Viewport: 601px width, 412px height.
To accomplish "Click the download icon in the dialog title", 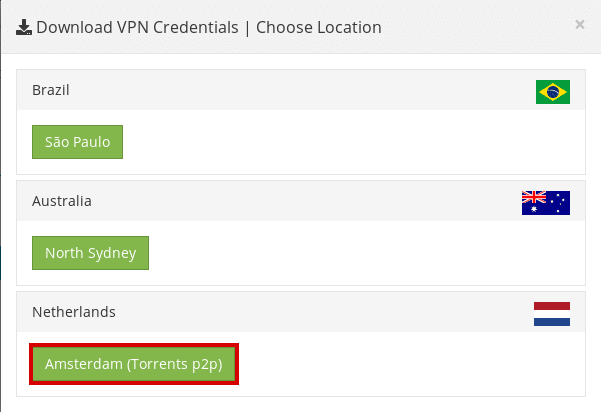I will 24,28.
